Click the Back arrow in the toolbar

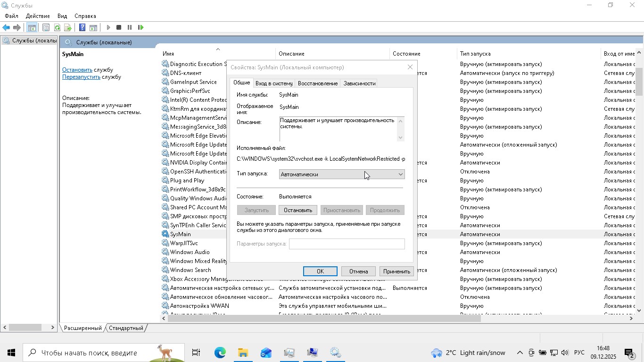6,27
